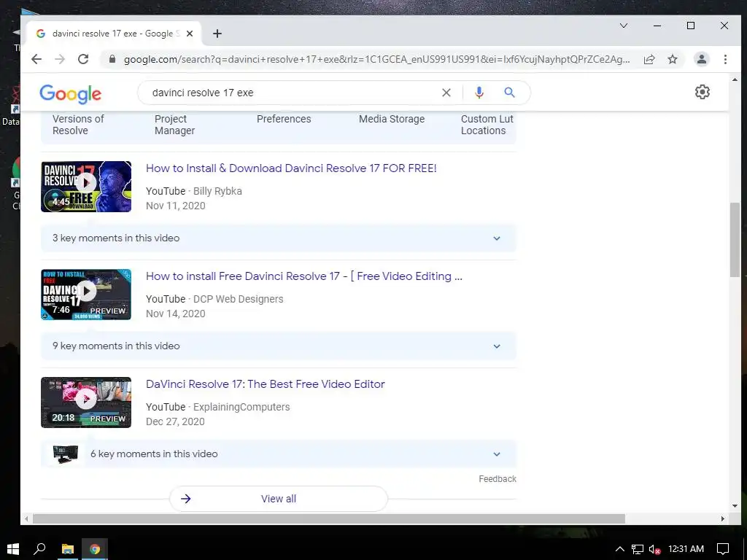Click the horizontal scrollbar right arrow
The image size is (747, 560).
(x=723, y=518)
